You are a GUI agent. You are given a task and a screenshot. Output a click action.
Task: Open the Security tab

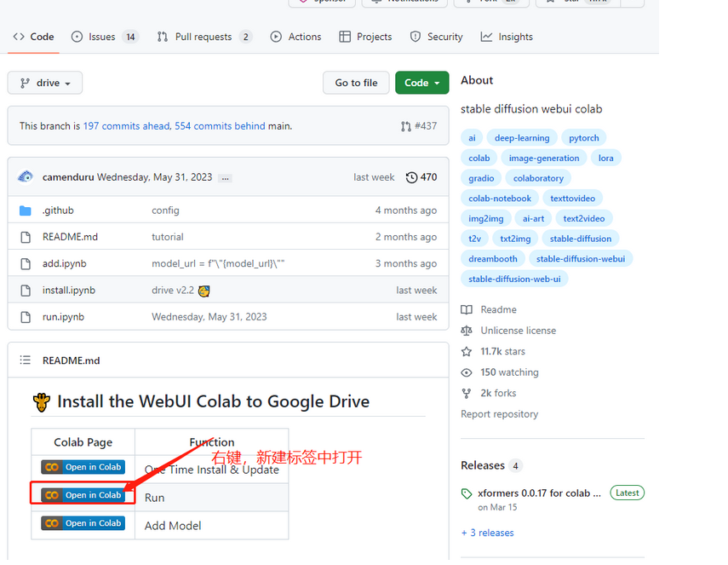(437, 37)
